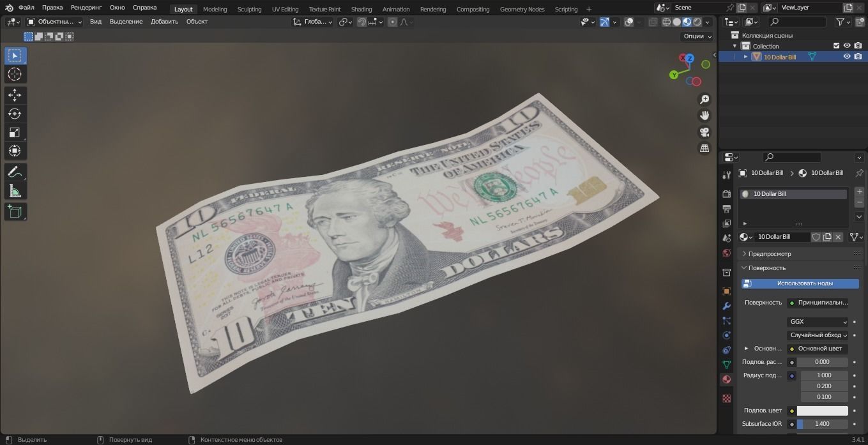Hide Collection in viewport
Viewport: 868px width, 445px height.
click(x=847, y=46)
